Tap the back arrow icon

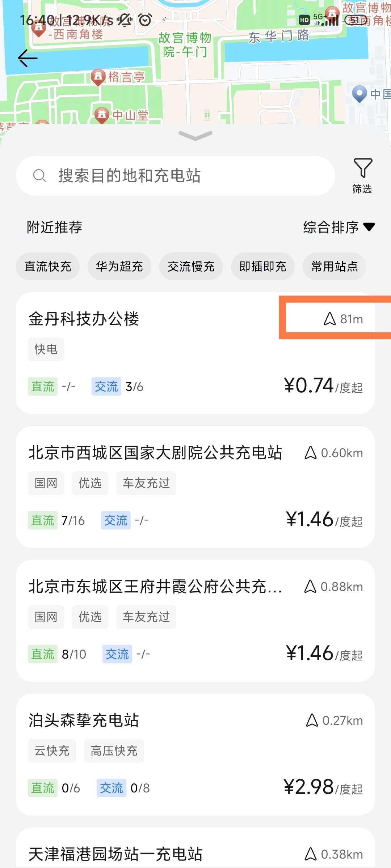[28, 58]
